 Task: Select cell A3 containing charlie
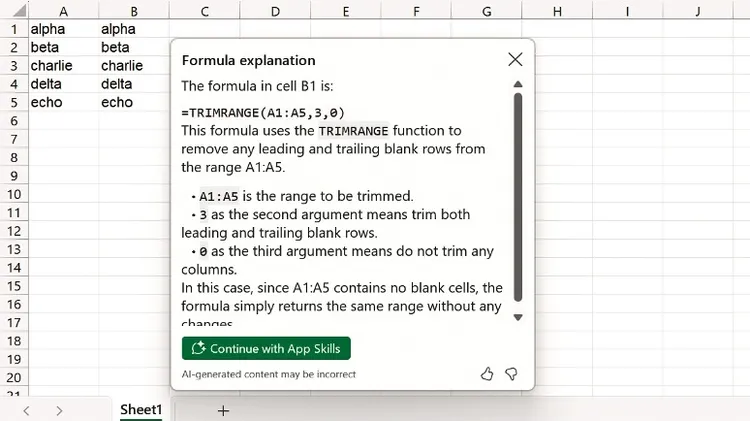[63, 66]
